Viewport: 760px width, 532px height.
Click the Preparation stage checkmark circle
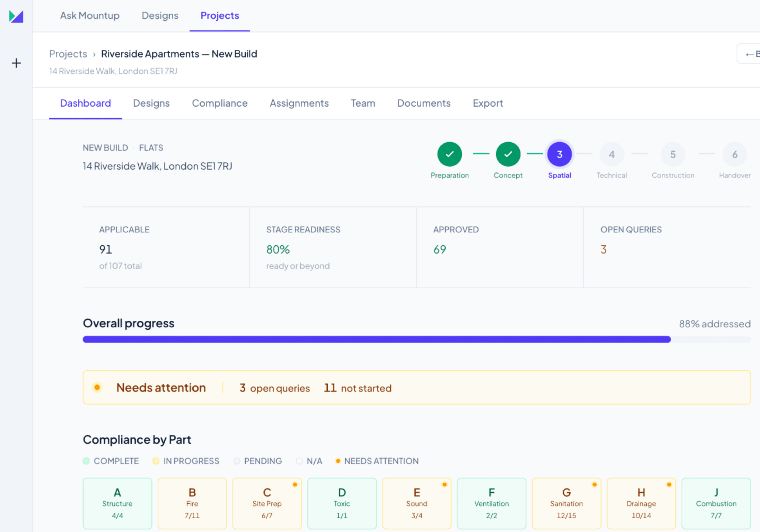click(x=450, y=154)
